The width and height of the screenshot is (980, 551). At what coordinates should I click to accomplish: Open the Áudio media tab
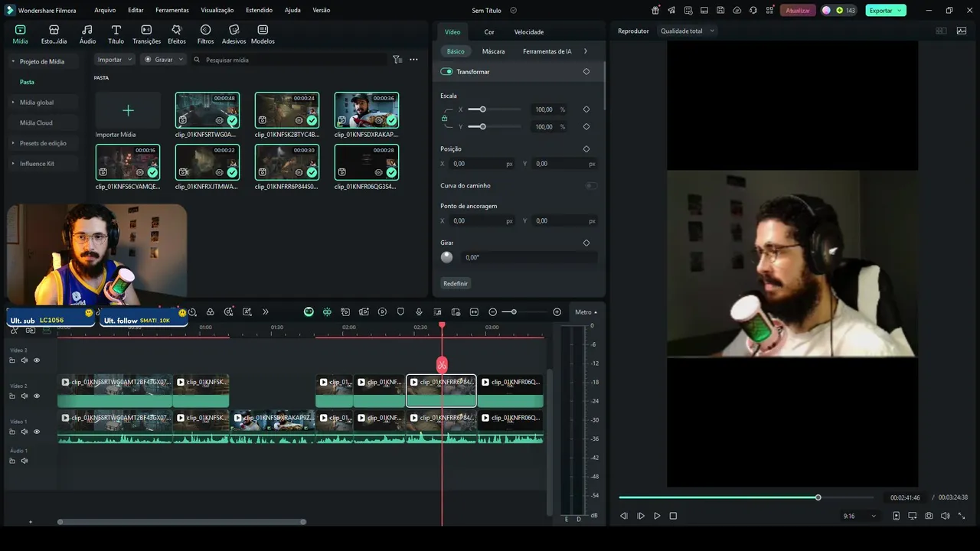click(88, 34)
